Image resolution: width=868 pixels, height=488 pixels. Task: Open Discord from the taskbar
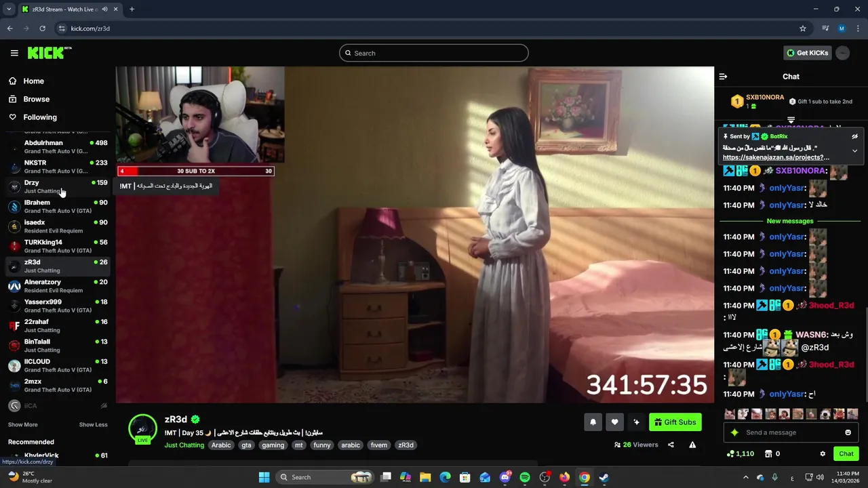click(x=505, y=477)
